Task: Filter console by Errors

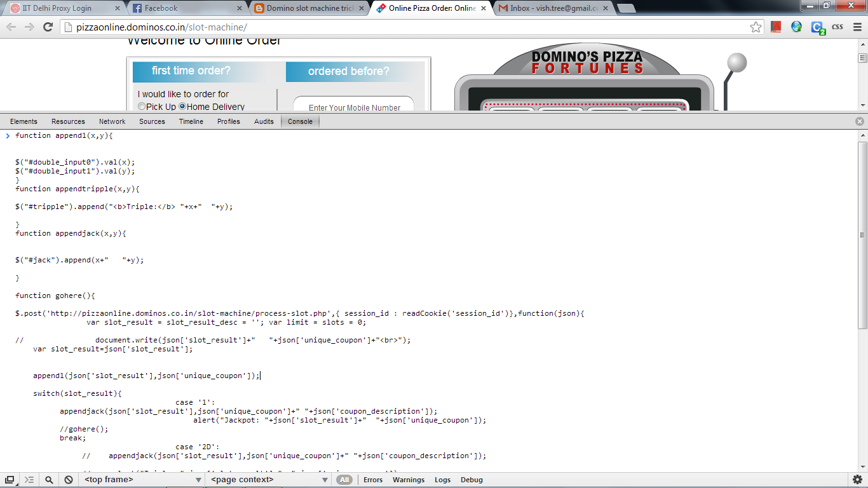Action: 373,480
